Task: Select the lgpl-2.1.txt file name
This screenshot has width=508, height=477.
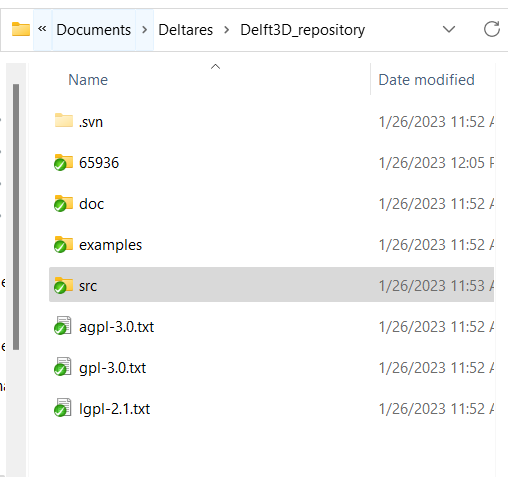Action: pyautogui.click(x=114, y=409)
